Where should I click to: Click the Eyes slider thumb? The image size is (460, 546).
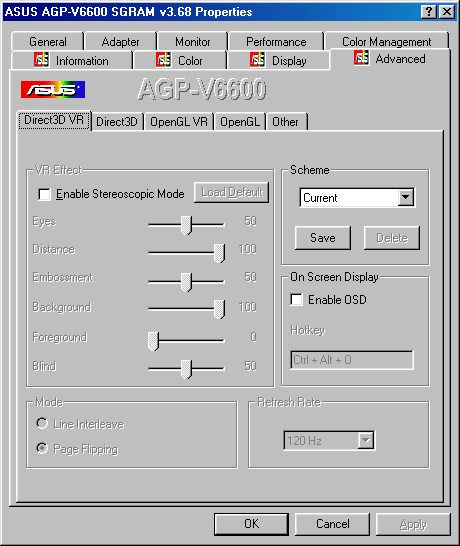pyautogui.click(x=186, y=225)
